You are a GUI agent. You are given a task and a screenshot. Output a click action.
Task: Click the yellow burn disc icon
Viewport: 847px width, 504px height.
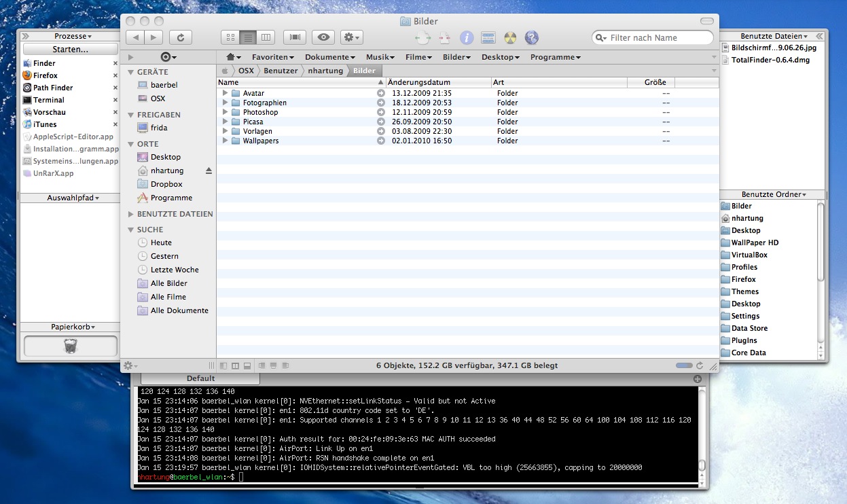click(x=510, y=38)
